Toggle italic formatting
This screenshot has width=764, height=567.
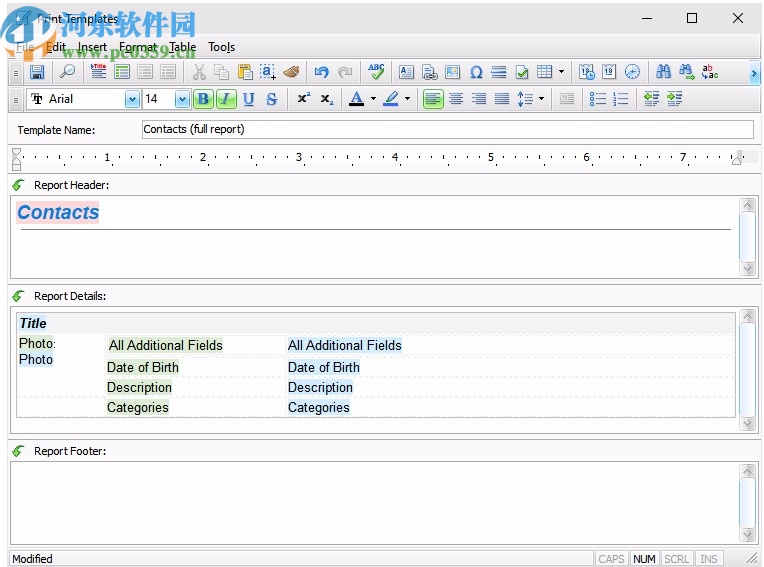click(226, 99)
